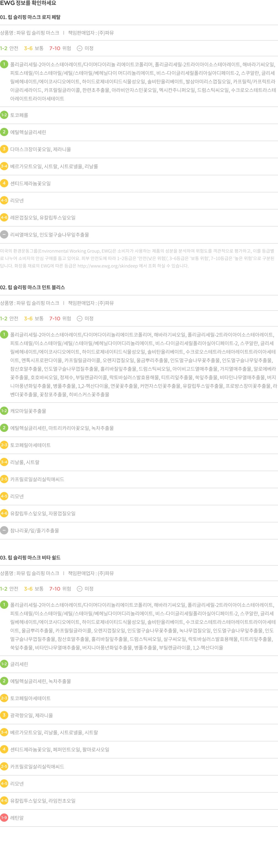This screenshot has width=278, height=868.
Task: Click the 4-6 badge beside 라임전초오일 row
Action: [4, 800]
